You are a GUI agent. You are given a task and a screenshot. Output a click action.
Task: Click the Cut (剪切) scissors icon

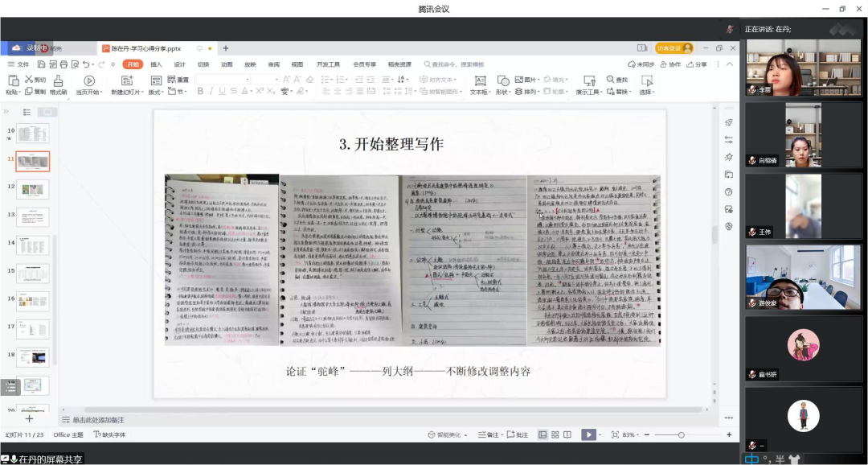(29, 80)
